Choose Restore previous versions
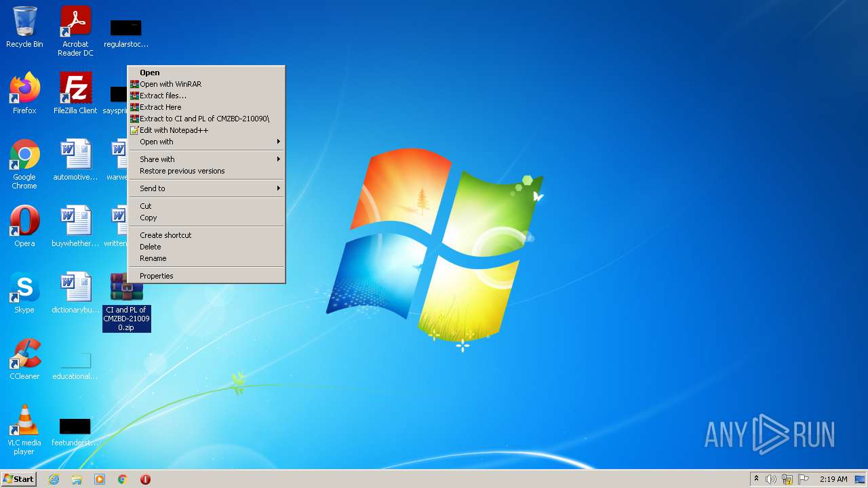The width and height of the screenshot is (868, 488). point(207,171)
